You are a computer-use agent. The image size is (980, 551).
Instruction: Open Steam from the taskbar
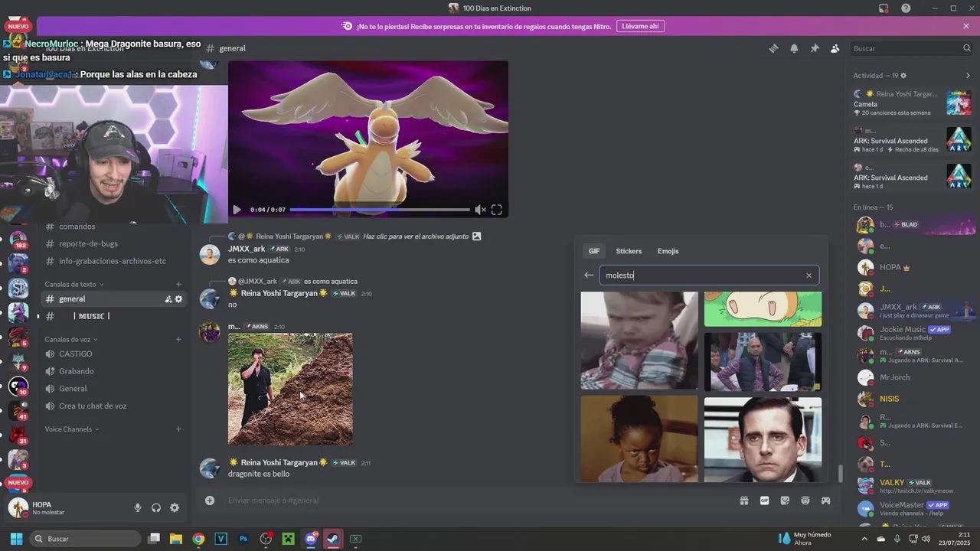point(333,539)
